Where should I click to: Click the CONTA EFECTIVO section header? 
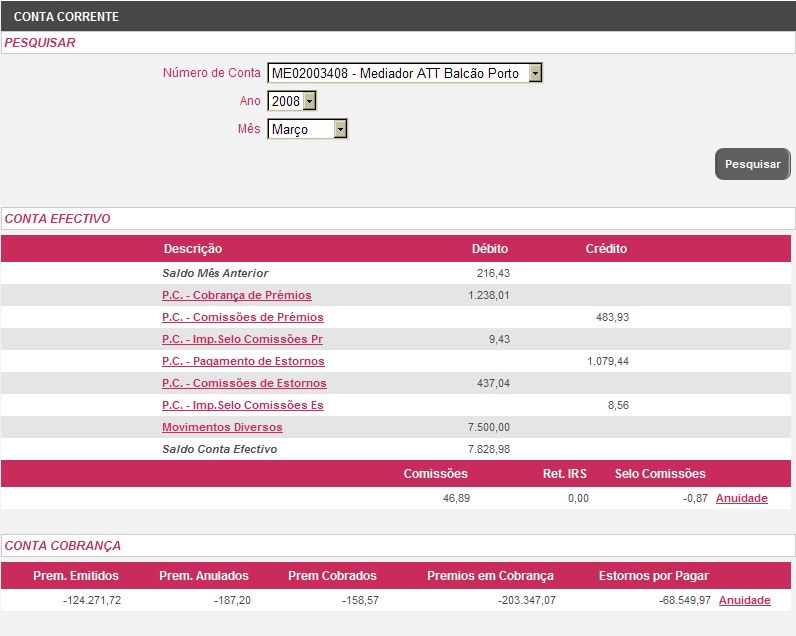(57, 218)
